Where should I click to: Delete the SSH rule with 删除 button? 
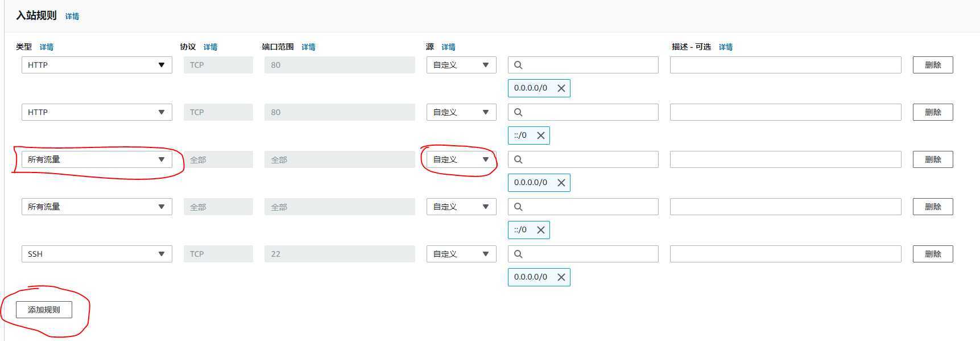click(x=933, y=254)
